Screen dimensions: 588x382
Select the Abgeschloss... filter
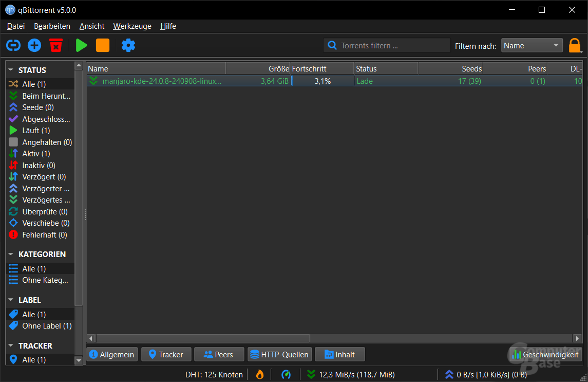[x=41, y=119]
